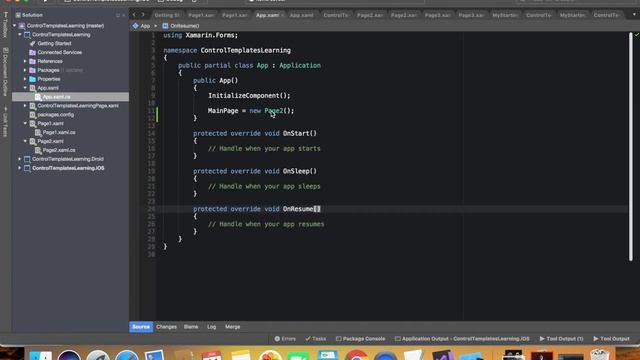Navigate back with the left arrow
Viewport: 640px width, 360px height.
pyautogui.click(x=134, y=15)
